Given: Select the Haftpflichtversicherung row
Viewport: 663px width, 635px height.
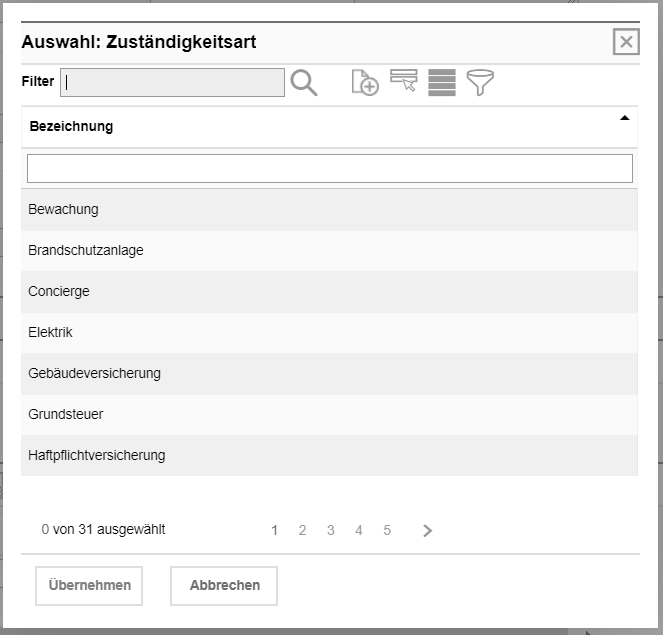Looking at the screenshot, I should coord(329,456).
